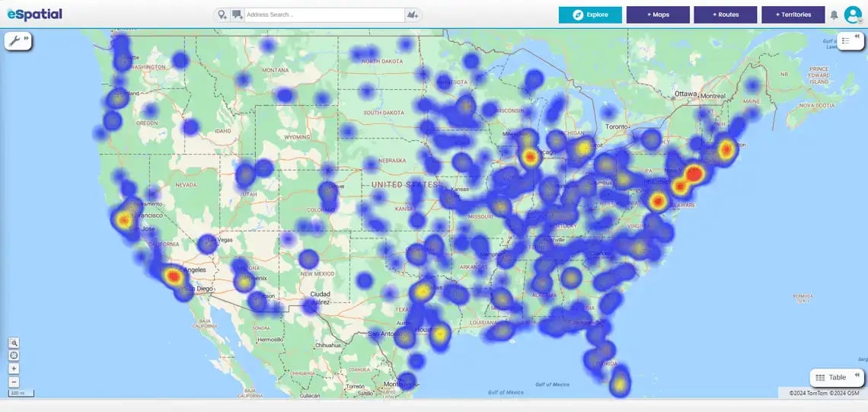Click the eSpatial logo
This screenshot has width=868, height=412.
pyautogui.click(x=34, y=14)
